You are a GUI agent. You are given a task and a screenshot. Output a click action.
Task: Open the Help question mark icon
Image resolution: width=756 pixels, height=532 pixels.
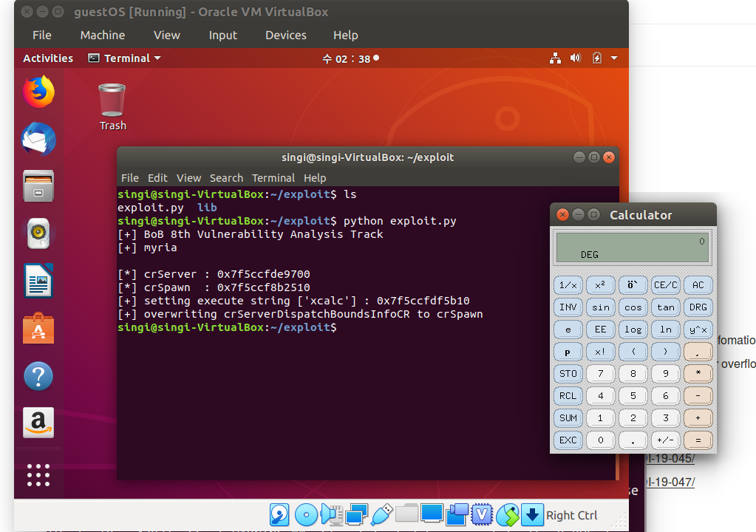click(x=38, y=376)
